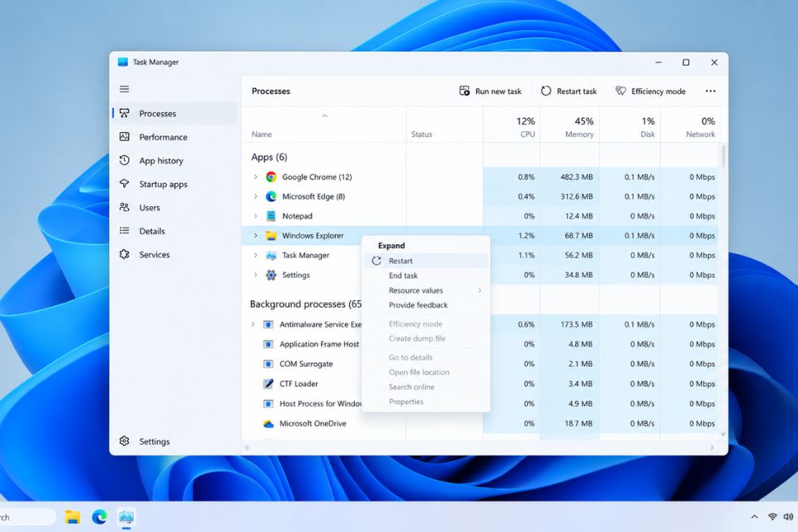The height and width of the screenshot is (532, 798).
Task: Select the COM Surrogate process row
Action: pos(480,364)
